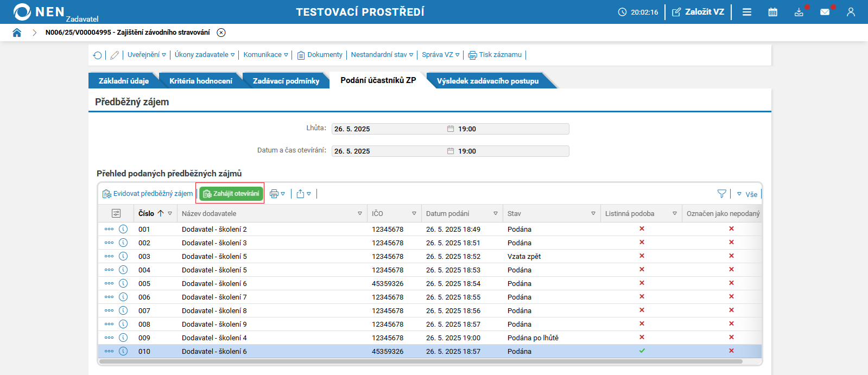Open row 006 three-dot actions menu
Viewport: 868px width, 375px height.
pyautogui.click(x=109, y=297)
